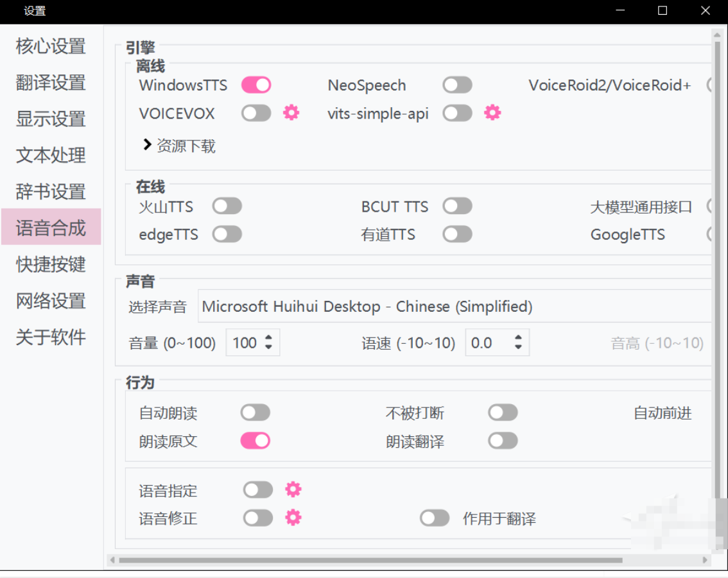Click vertical scrollbar up arrow
This screenshot has height=578, width=728.
[717, 35]
